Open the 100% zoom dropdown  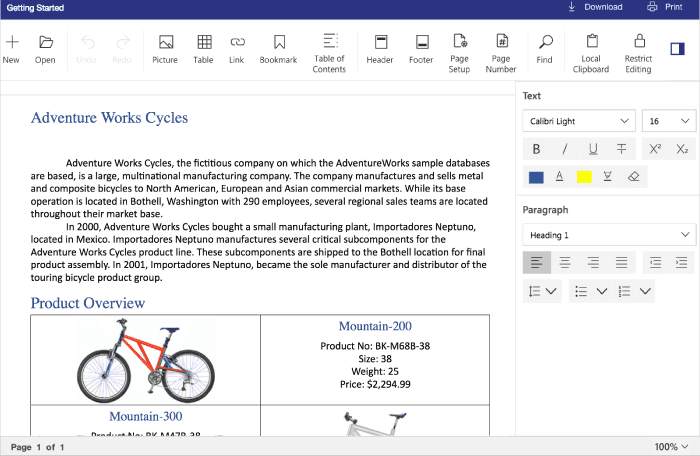coord(671,447)
